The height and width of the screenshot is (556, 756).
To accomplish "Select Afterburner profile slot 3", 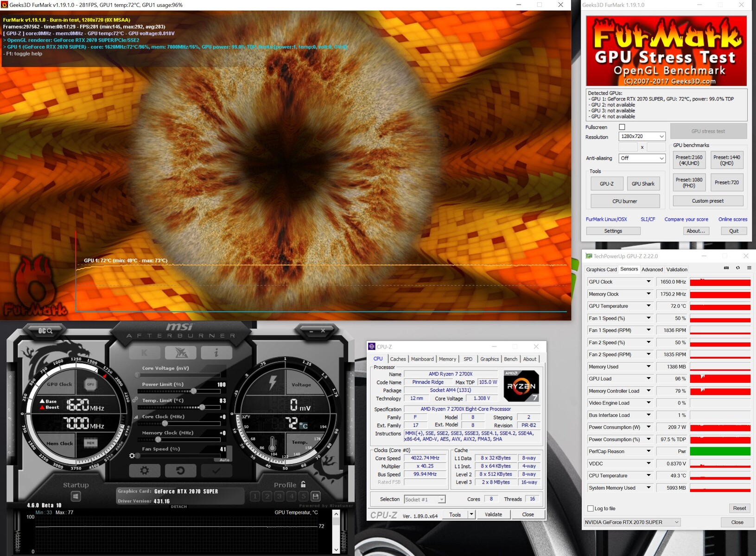I will [279, 496].
